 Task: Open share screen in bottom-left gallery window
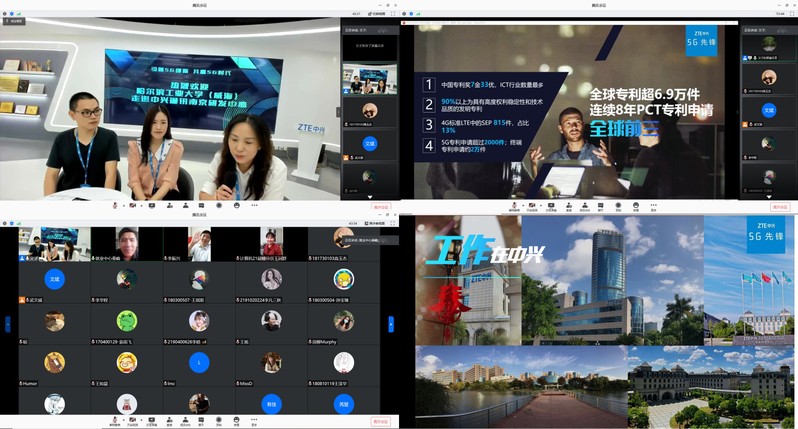(152, 420)
